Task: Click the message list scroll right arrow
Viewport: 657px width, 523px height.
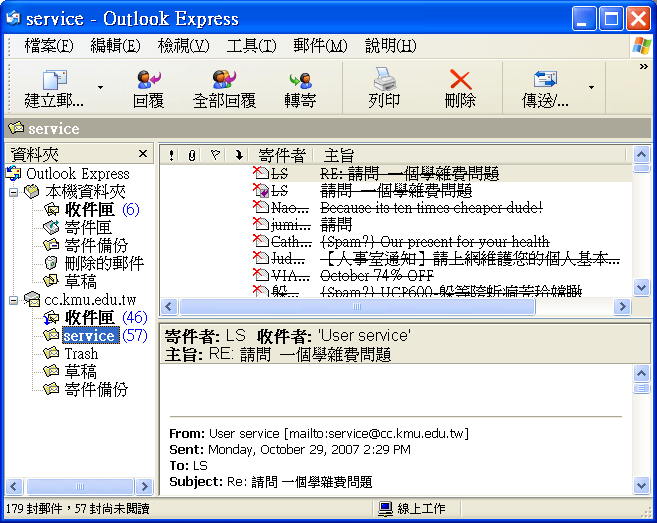Action: point(622,306)
